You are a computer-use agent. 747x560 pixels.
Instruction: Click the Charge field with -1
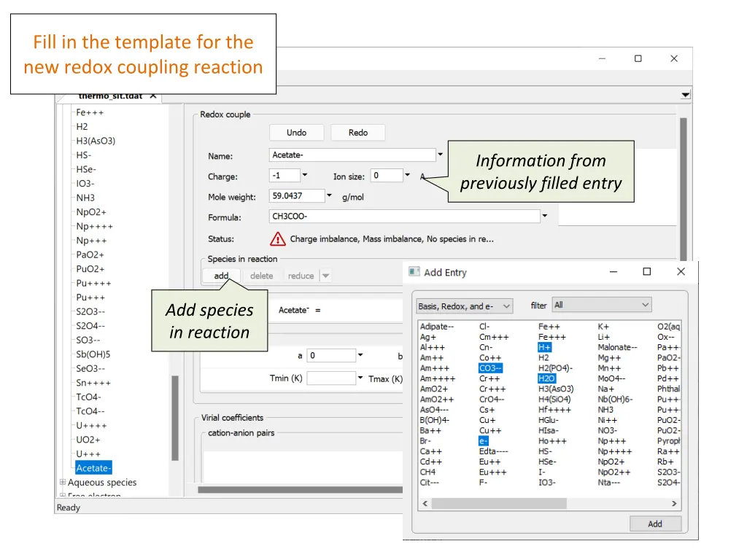click(x=285, y=175)
